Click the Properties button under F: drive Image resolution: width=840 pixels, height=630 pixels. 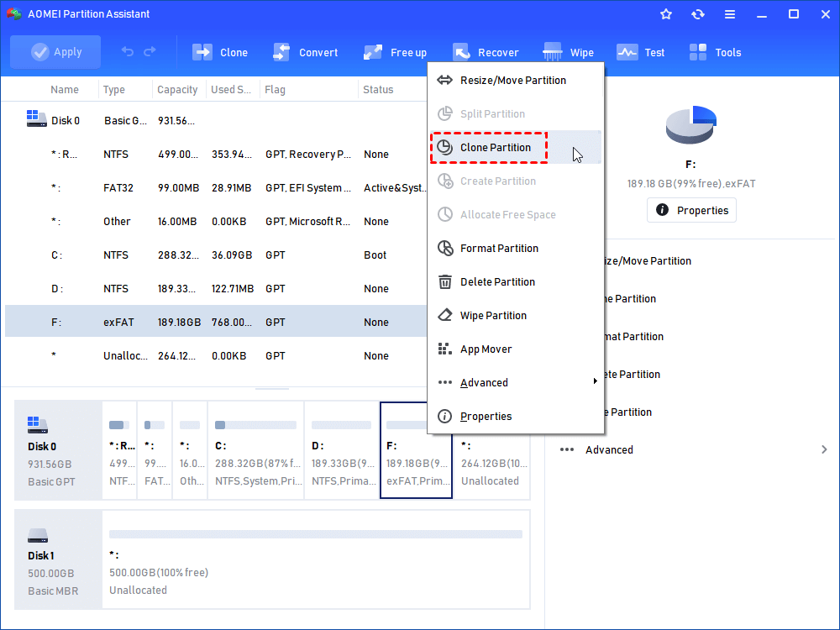[691, 210]
